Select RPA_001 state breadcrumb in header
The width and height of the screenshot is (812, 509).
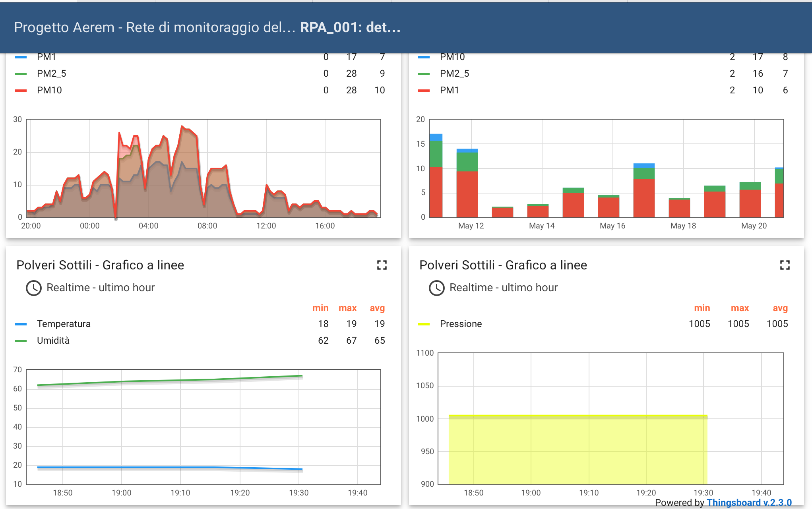click(x=350, y=27)
